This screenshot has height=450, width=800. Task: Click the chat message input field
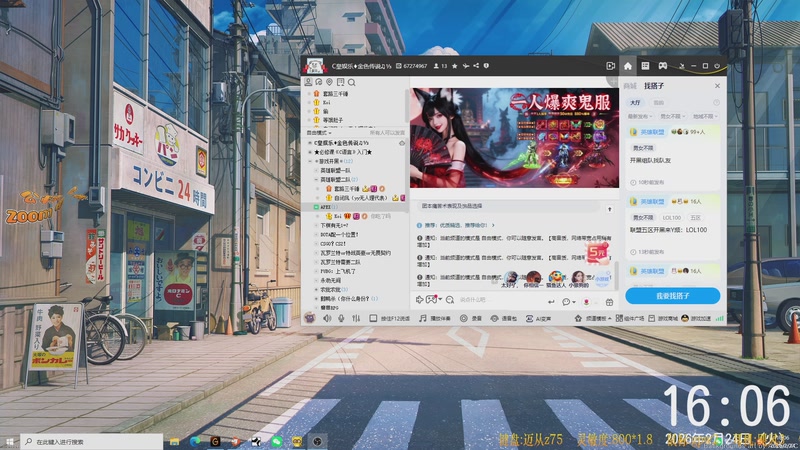tap(501, 300)
